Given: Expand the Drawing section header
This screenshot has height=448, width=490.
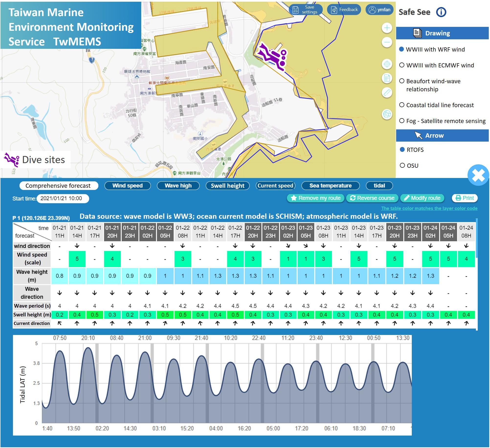Looking at the screenshot, I should click(x=442, y=33).
